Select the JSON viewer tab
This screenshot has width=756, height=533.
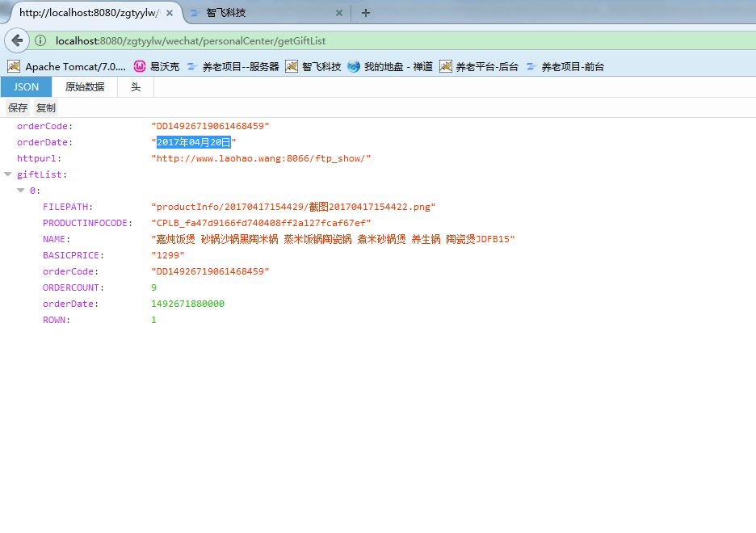point(26,87)
